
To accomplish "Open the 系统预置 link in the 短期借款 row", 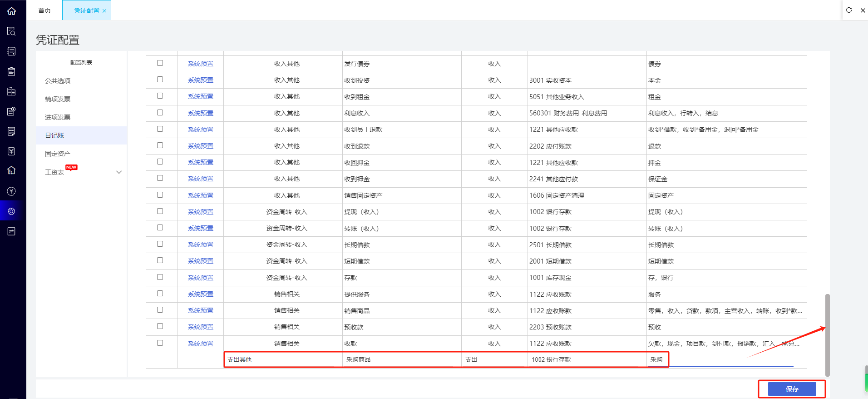I will 200,261.
